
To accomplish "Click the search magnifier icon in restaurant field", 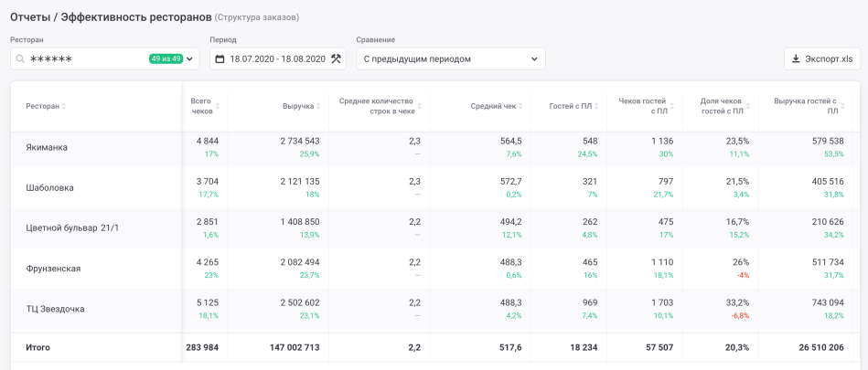I will (x=20, y=59).
